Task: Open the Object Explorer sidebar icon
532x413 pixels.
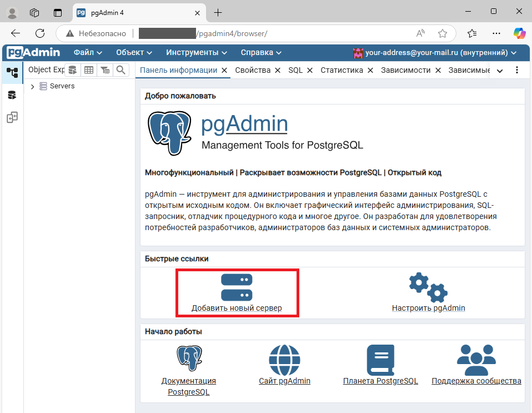Action: (12, 72)
